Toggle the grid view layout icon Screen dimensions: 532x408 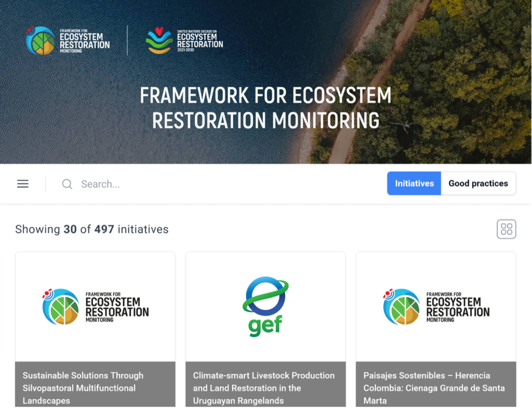coord(506,229)
